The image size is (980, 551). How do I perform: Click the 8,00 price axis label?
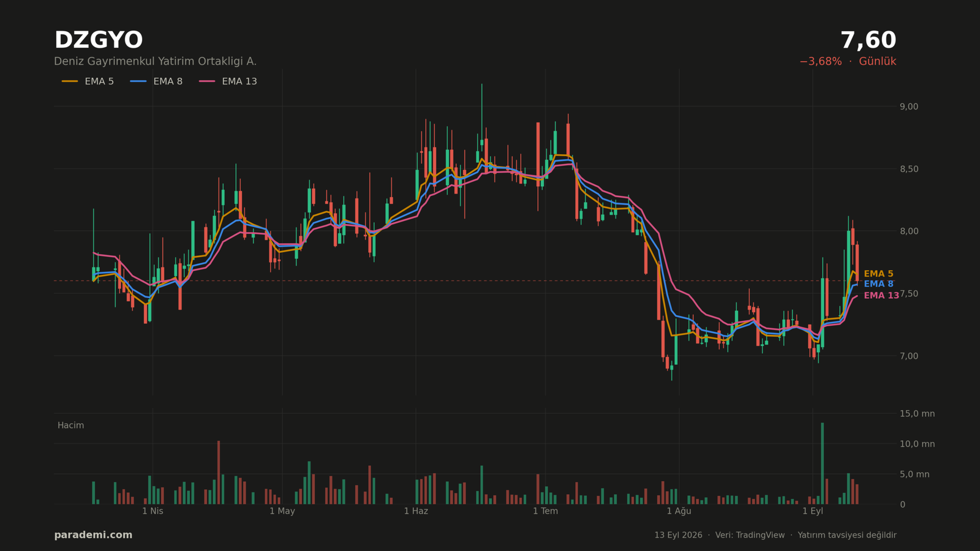point(909,231)
